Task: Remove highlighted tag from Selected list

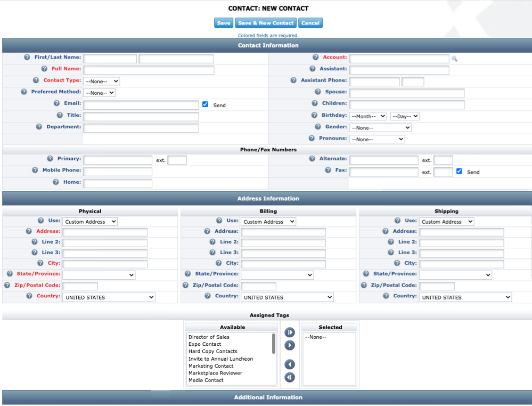Action: coord(289,364)
